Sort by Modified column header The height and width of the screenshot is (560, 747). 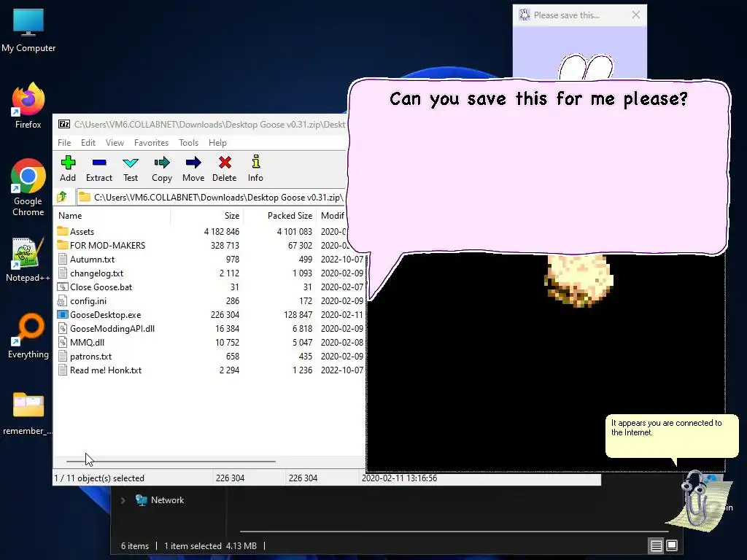coord(333,216)
